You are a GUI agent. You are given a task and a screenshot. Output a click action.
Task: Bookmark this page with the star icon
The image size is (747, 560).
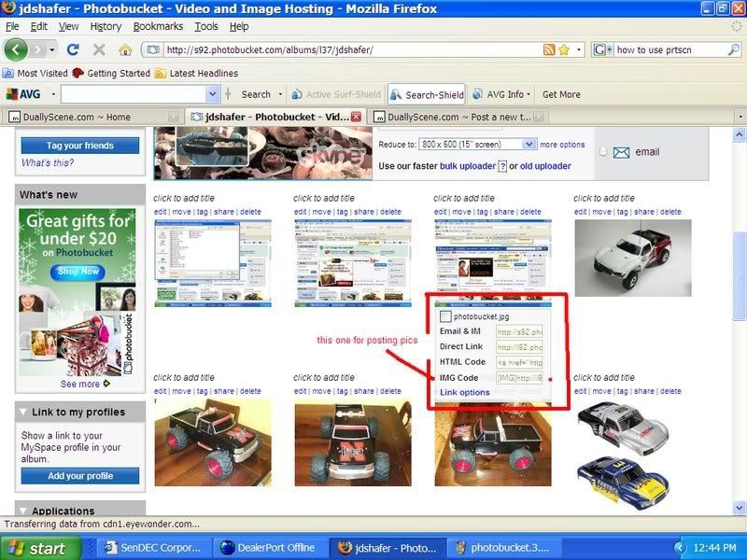(x=564, y=49)
